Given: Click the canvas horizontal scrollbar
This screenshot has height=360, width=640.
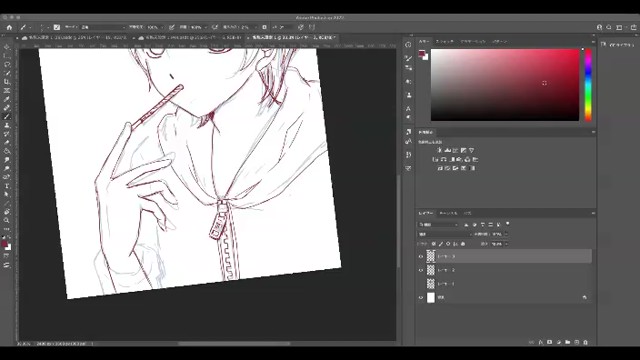Looking at the screenshot, I should [235, 344].
